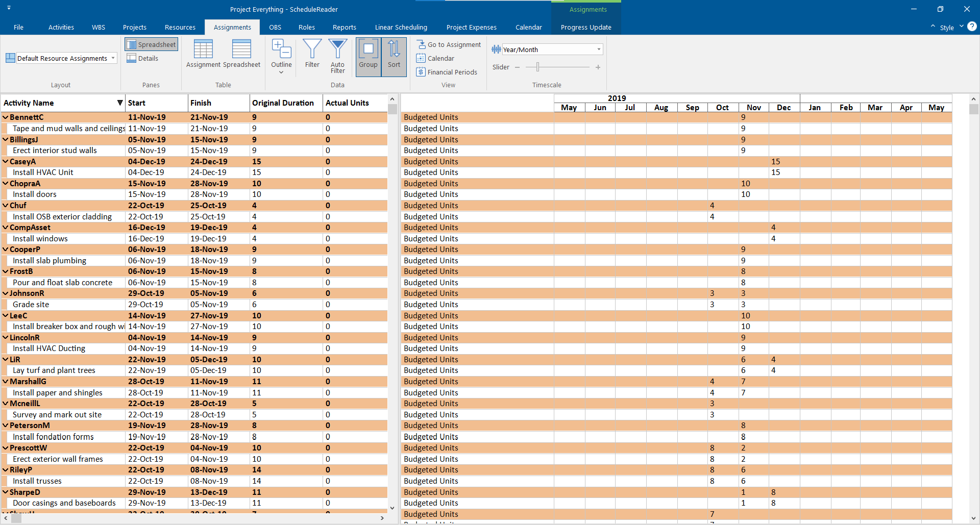Screen dimensions: 980x525
Task: Click the Year/Month timescale icon
Action: (x=496, y=49)
